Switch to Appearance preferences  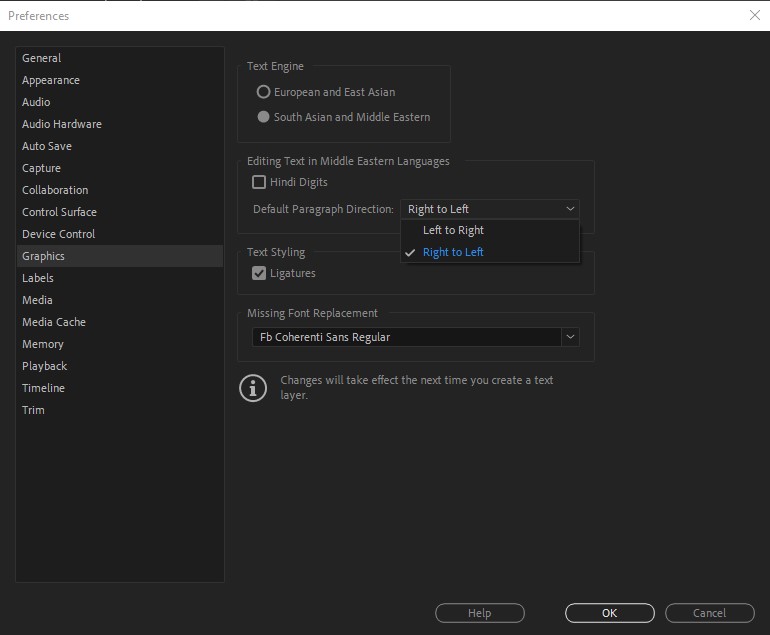(51, 80)
